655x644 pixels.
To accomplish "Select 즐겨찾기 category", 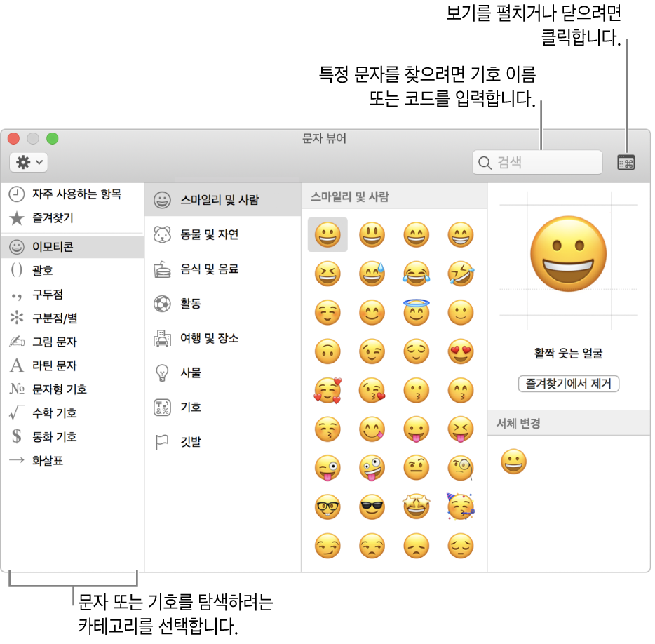I will (x=72, y=217).
